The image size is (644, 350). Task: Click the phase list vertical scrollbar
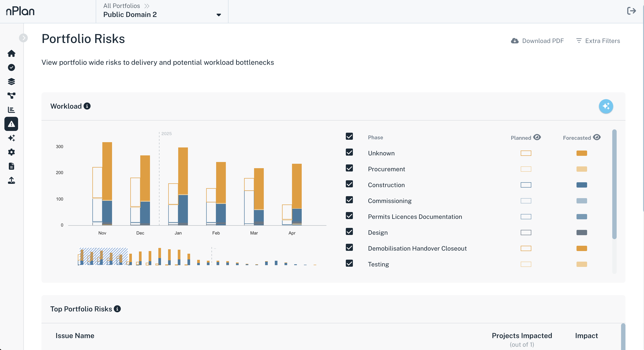pyautogui.click(x=614, y=184)
